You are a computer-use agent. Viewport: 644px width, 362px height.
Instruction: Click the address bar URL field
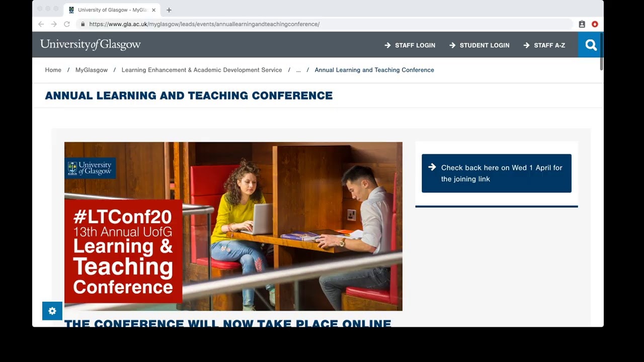[325, 24]
